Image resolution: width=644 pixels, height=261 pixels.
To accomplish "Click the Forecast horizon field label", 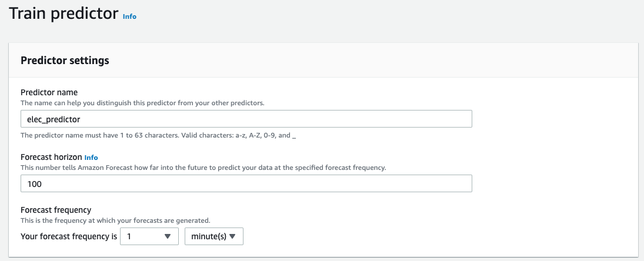I will click(51, 157).
